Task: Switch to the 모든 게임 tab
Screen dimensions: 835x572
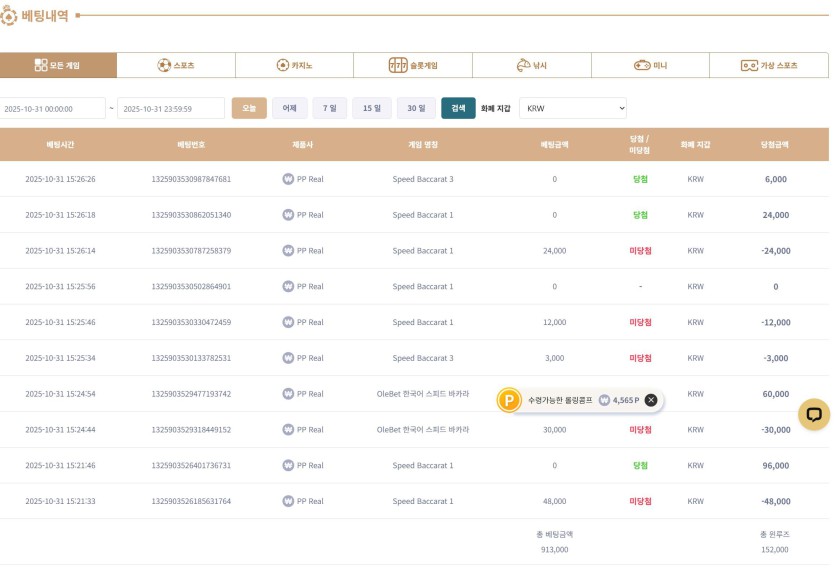Action: 58,66
